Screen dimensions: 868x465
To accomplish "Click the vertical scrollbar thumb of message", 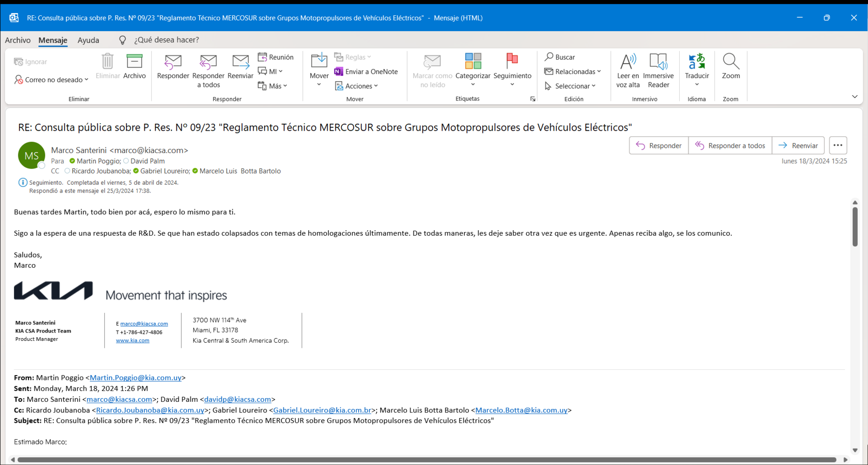I will 855,226.
